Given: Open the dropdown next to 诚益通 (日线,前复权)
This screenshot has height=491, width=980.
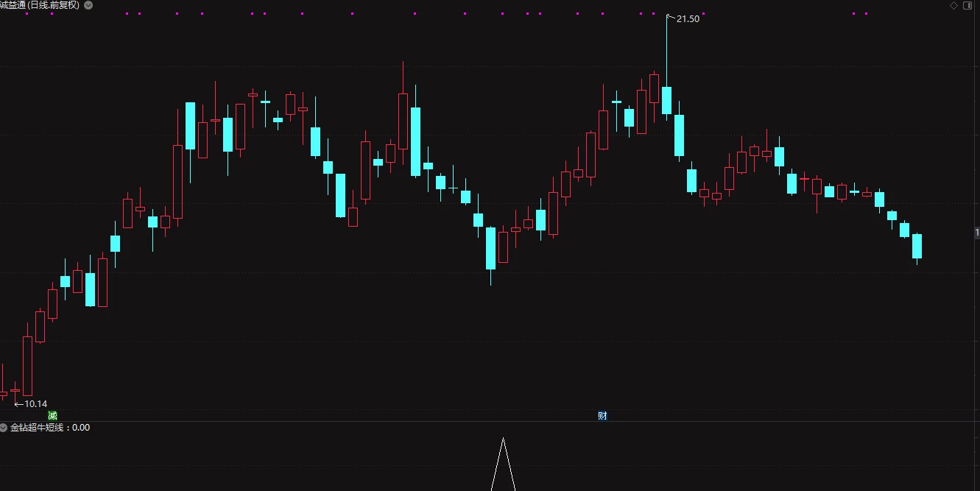Looking at the screenshot, I should pyautogui.click(x=88, y=5).
